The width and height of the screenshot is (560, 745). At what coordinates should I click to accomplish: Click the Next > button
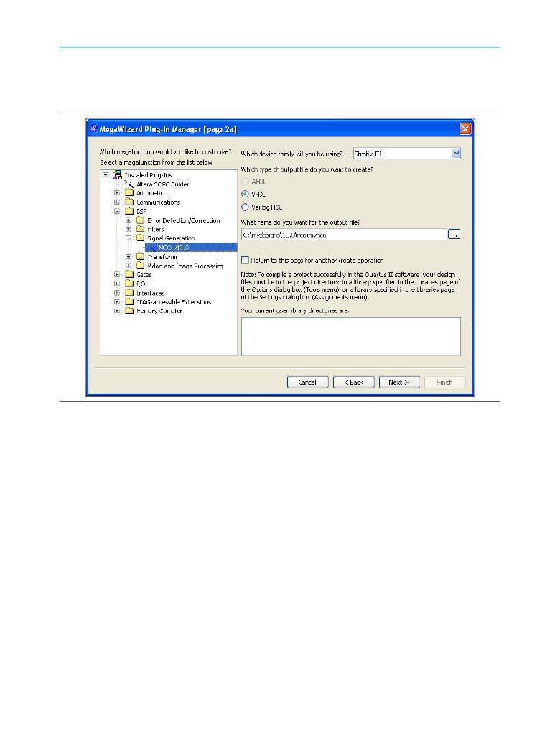399,382
